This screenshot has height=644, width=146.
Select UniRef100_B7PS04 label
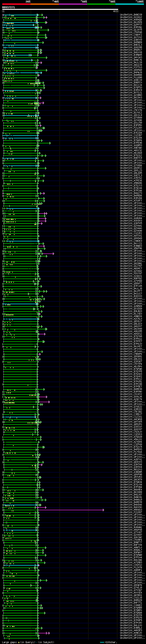(131, 557)
